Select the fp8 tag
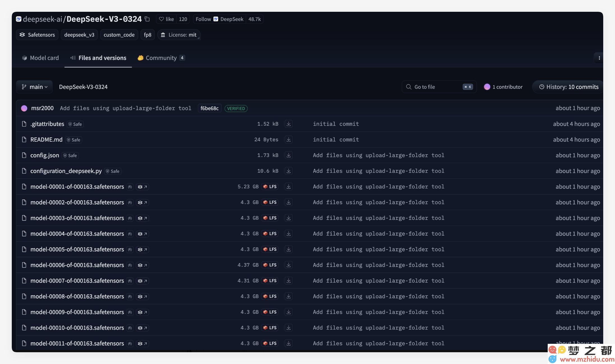 (148, 35)
